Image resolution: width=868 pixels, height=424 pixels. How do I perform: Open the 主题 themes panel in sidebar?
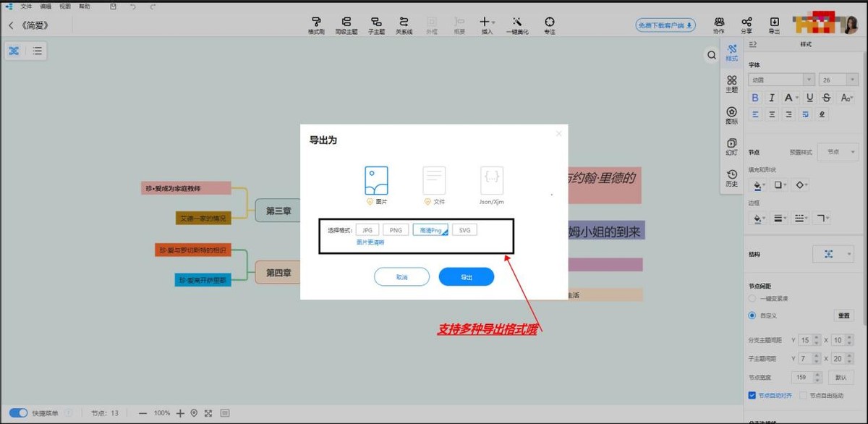click(x=731, y=83)
